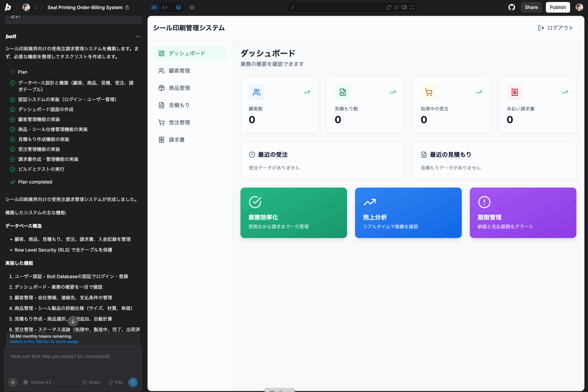Expand the workspace switcher chevrons
The width and height of the screenshot is (588, 392).
tap(35, 7)
